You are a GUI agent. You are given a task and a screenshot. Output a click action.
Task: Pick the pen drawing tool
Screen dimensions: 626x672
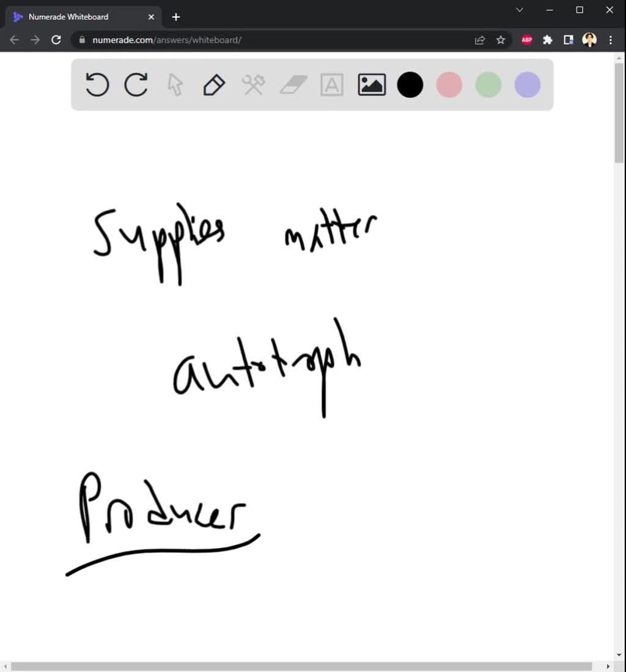(x=213, y=85)
